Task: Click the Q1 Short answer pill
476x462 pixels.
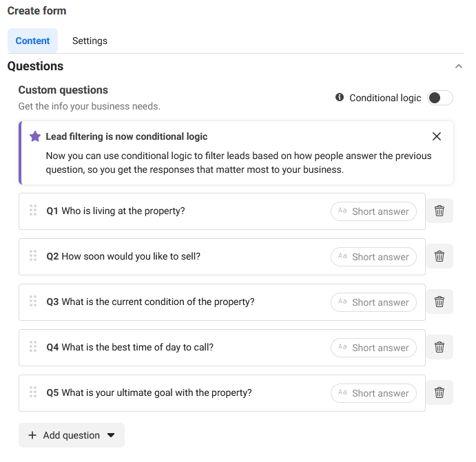Action: pyautogui.click(x=373, y=211)
